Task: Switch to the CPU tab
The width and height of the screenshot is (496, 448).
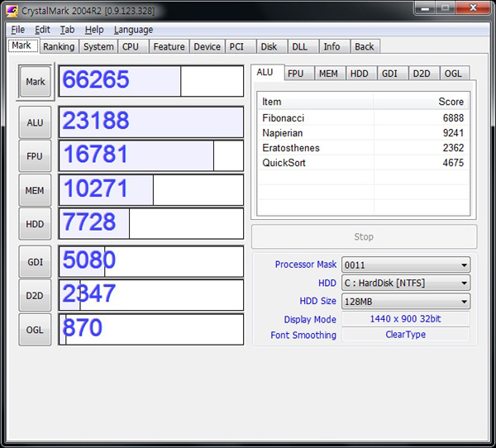Action: (133, 46)
